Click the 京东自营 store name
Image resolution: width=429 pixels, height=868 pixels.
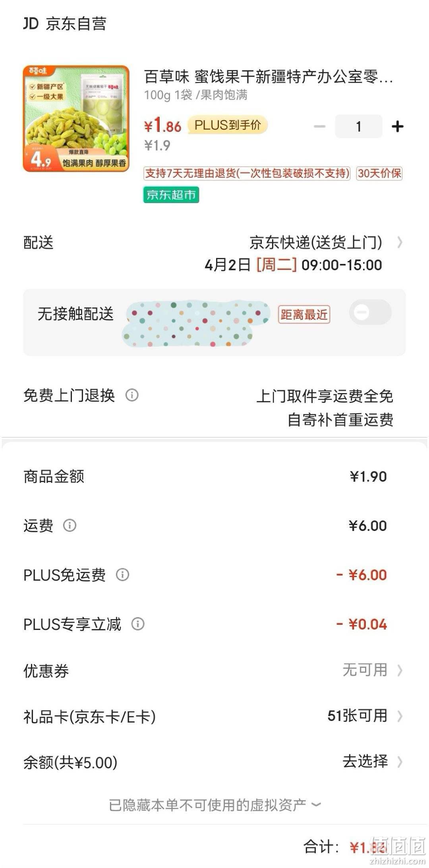pyautogui.click(x=76, y=24)
